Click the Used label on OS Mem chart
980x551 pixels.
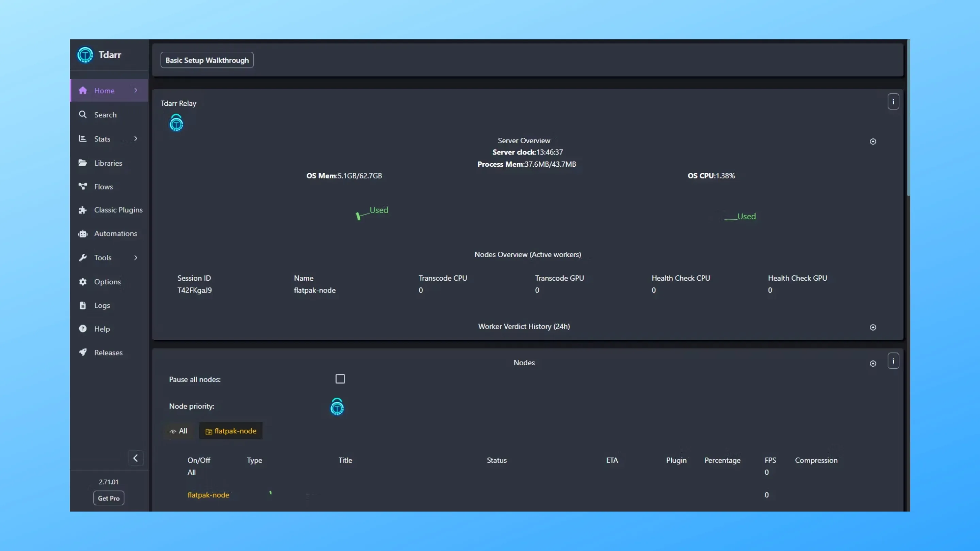point(379,210)
